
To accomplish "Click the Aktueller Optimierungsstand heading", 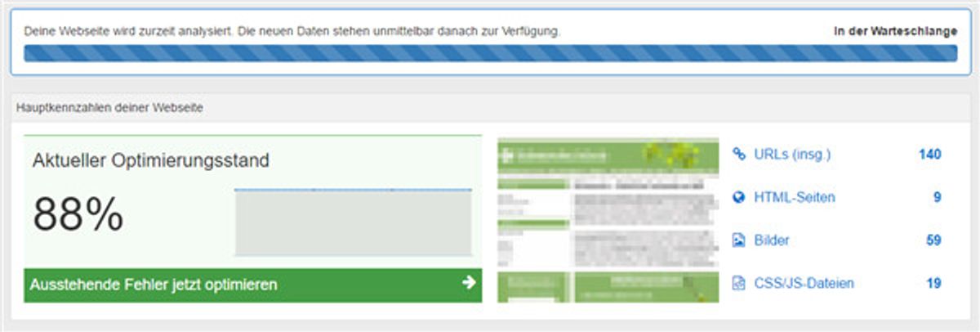I will [151, 161].
